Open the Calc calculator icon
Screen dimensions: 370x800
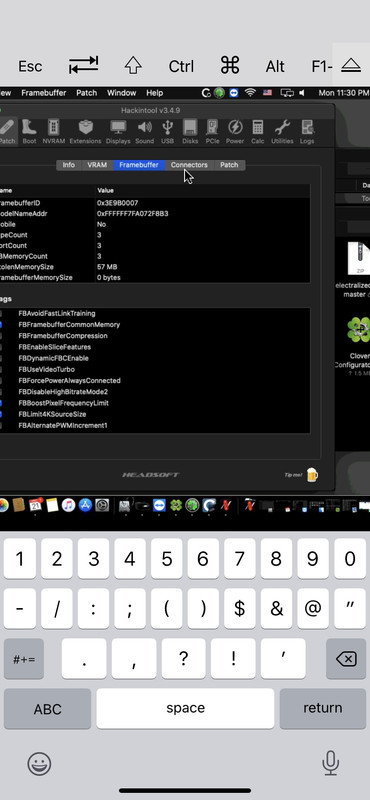tap(258, 132)
